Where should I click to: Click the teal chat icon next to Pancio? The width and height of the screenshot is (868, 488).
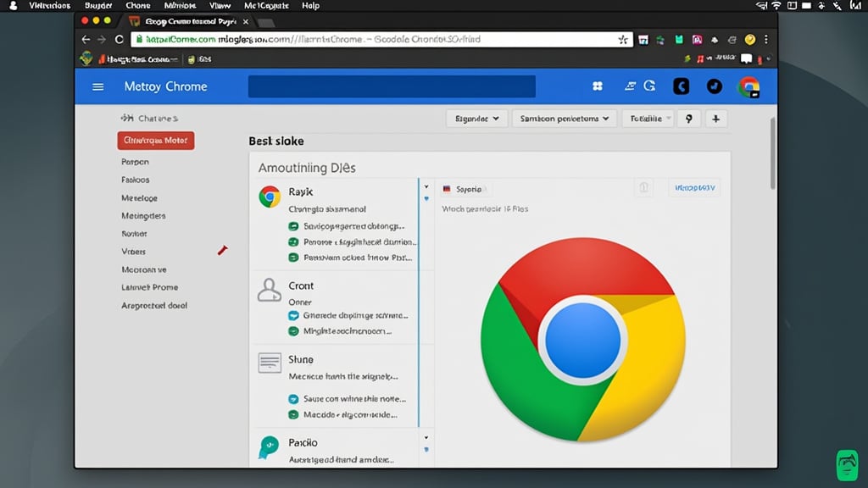[269, 447]
